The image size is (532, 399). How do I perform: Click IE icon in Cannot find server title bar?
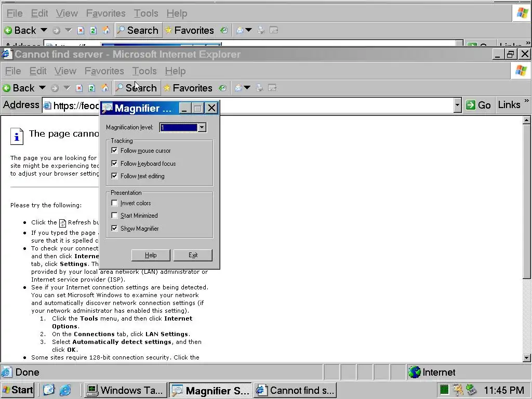tap(7, 54)
